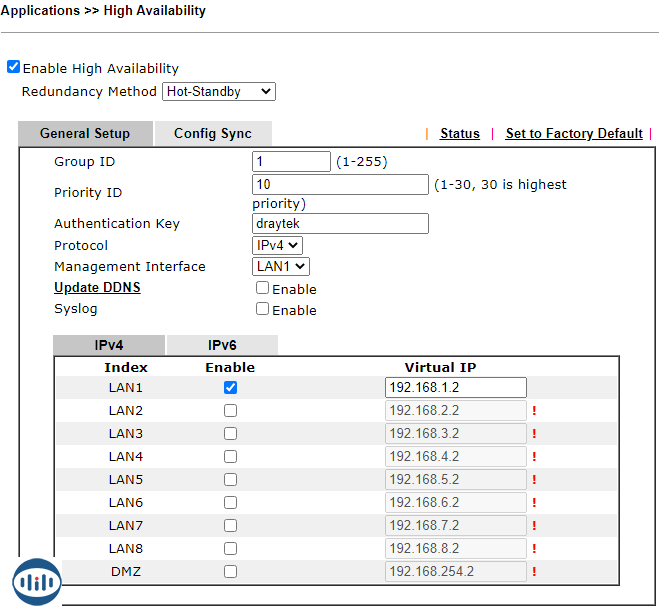
Task: Click Set to Factory Default
Action: pos(574,134)
